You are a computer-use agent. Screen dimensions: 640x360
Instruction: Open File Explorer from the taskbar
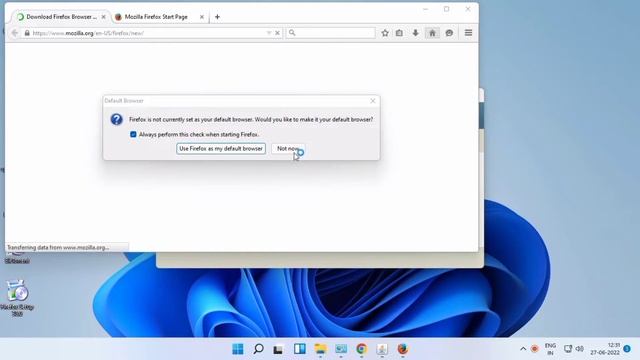(x=320, y=349)
